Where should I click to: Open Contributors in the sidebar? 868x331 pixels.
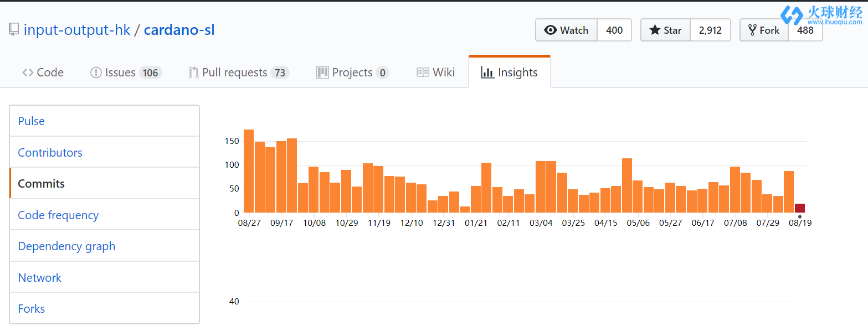104,152
